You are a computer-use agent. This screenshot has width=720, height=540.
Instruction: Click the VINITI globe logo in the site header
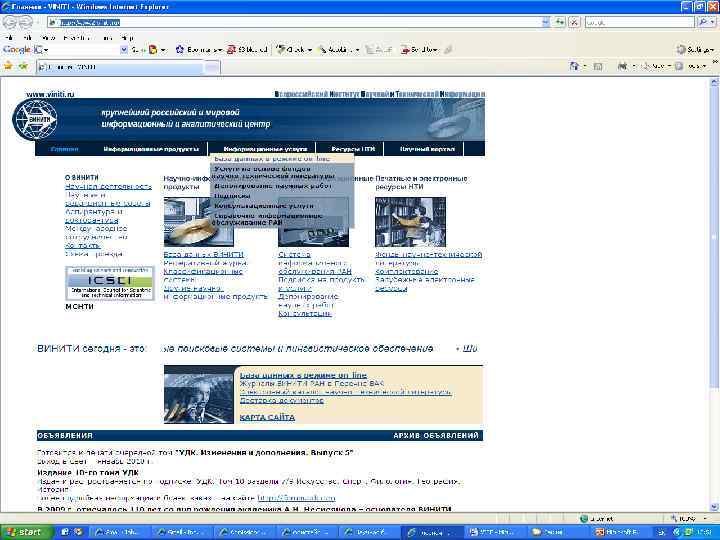(x=35, y=119)
